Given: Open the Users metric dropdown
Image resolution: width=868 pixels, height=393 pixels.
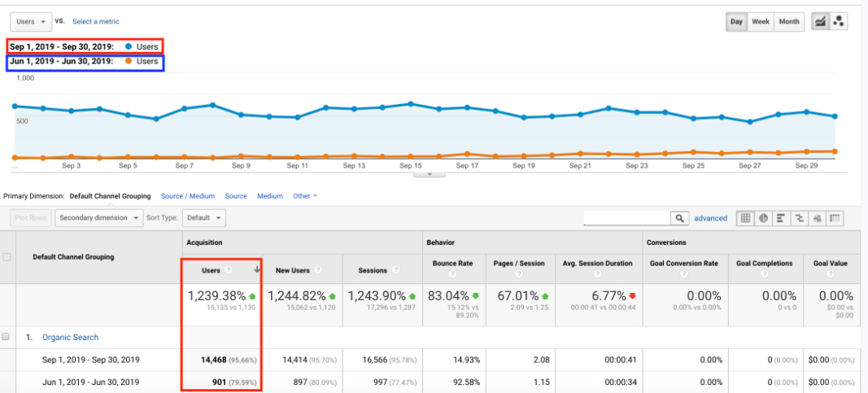Looking at the screenshot, I should coord(31,21).
